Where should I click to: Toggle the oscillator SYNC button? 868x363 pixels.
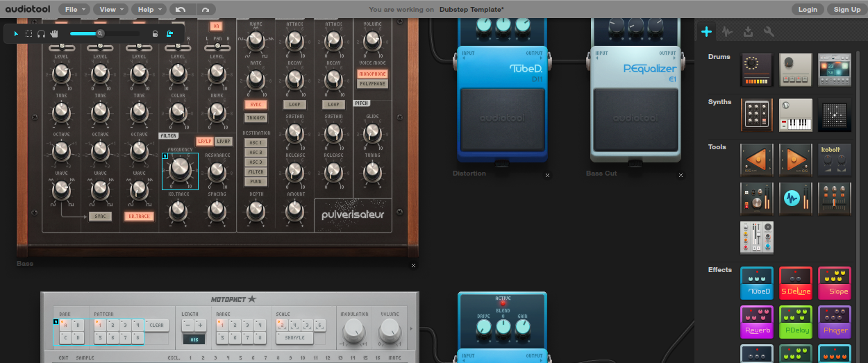point(100,216)
